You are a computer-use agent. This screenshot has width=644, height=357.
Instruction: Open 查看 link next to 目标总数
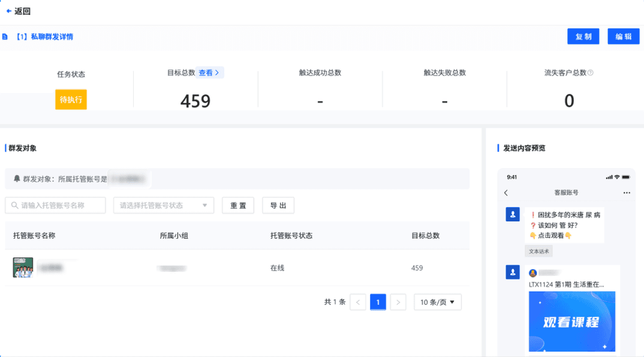(x=209, y=73)
